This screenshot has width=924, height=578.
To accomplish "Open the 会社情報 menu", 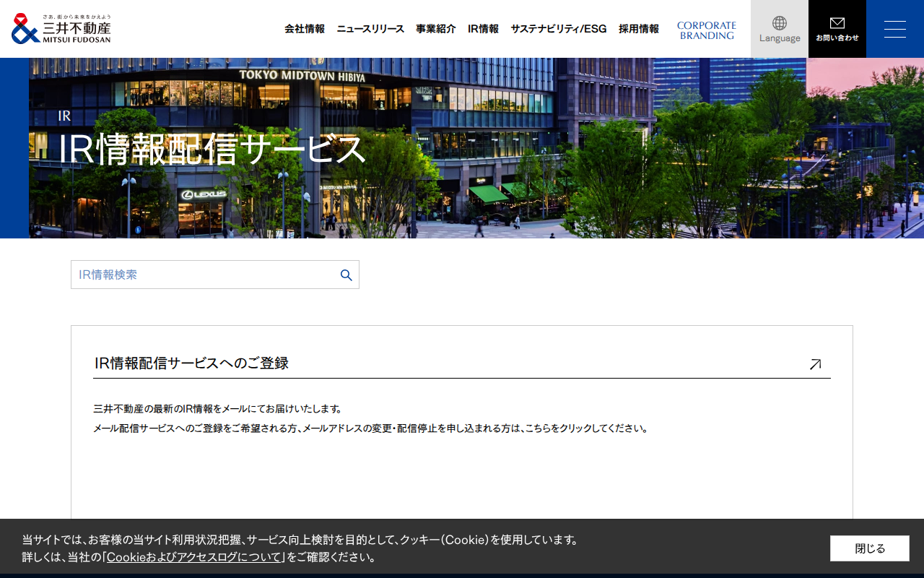I will coord(305,29).
